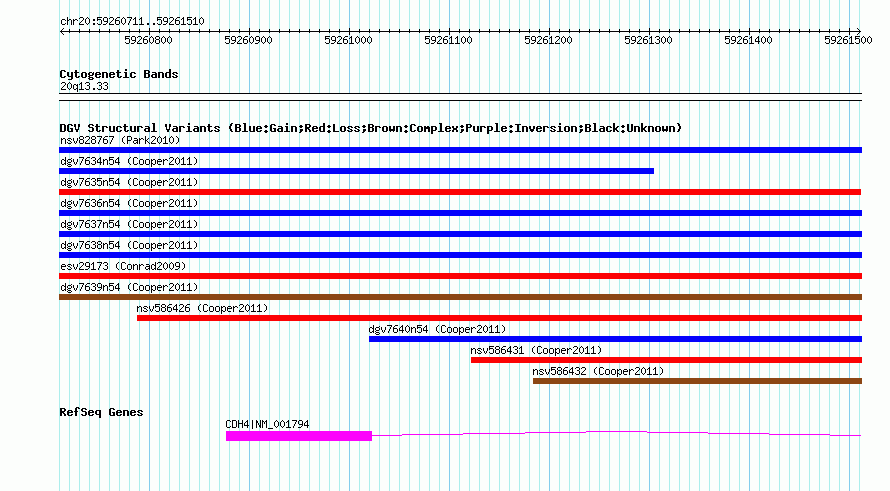Image resolution: width=890 pixels, height=491 pixels.
Task: Click the esv29173 (Conrad2009) red bar
Action: click(460, 276)
